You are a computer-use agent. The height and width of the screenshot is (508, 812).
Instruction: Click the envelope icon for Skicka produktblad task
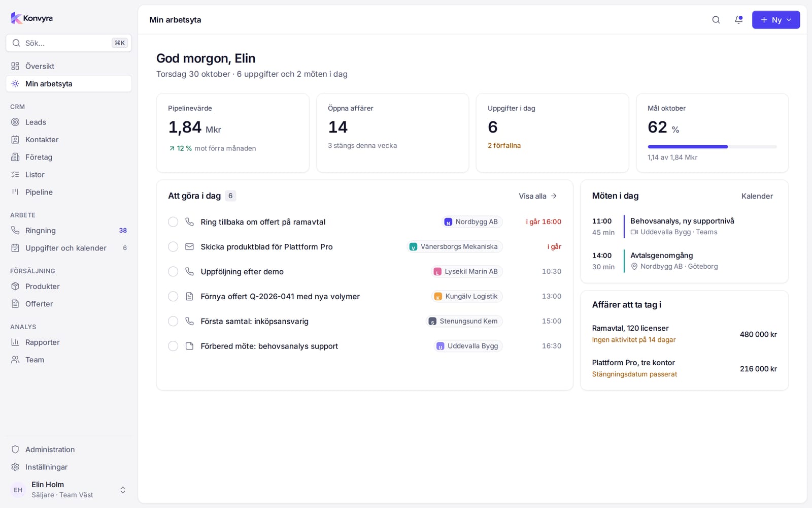click(x=189, y=246)
